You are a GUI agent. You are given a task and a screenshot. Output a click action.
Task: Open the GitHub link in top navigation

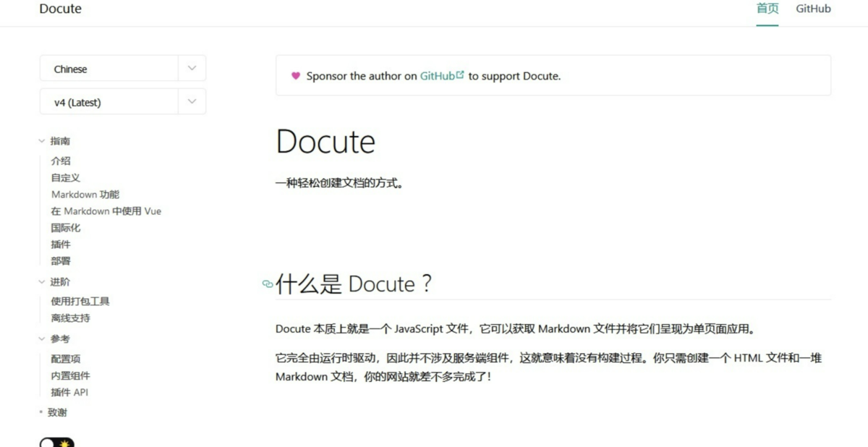[813, 9]
